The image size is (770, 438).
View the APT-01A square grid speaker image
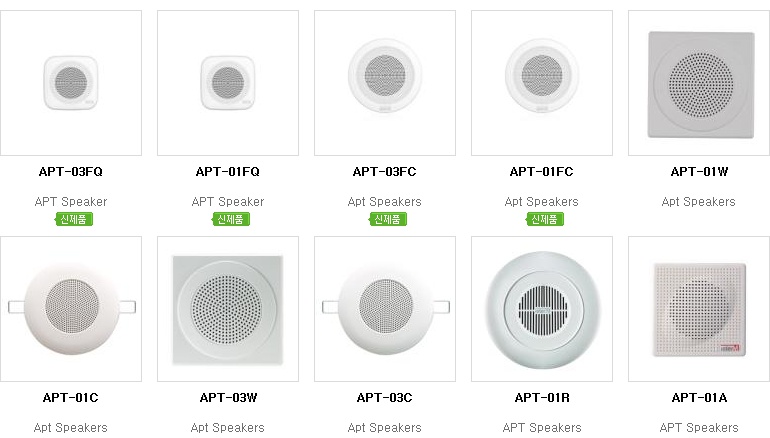[x=699, y=309]
